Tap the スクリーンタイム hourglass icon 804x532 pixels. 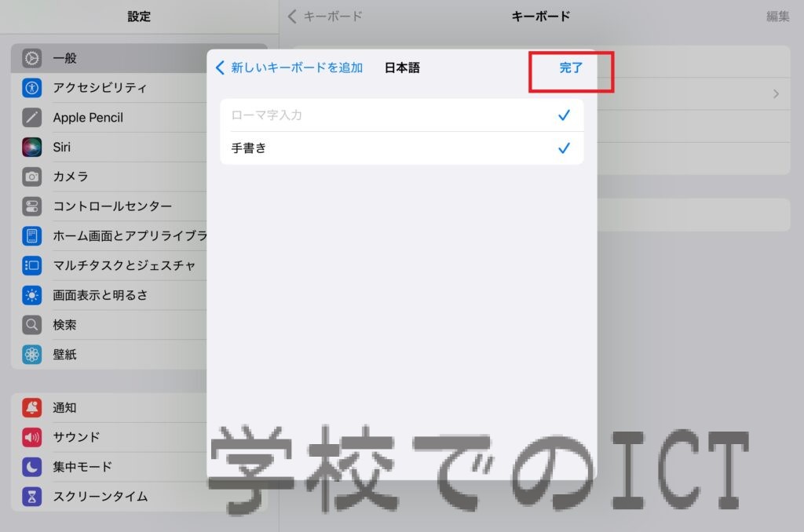coord(31,497)
